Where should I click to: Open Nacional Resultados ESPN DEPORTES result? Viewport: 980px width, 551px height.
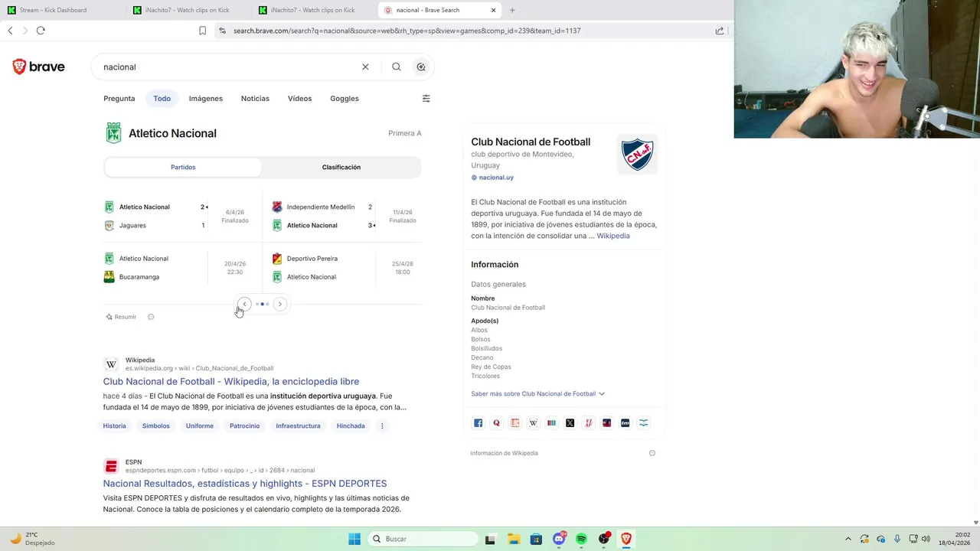click(x=245, y=484)
